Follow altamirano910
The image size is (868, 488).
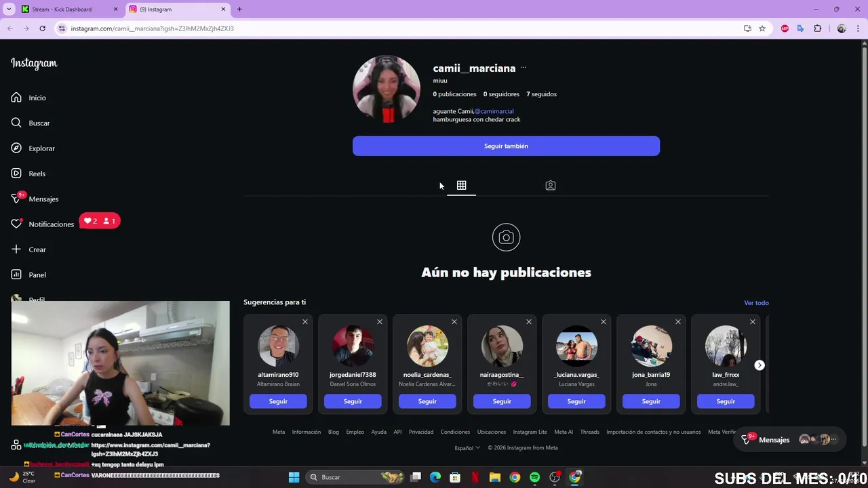pos(278,401)
